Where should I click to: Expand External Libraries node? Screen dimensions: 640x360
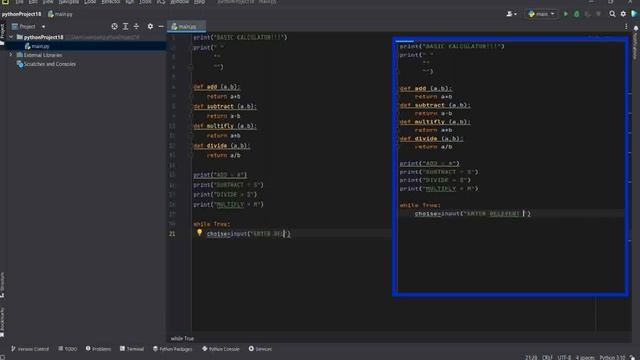coord(11,55)
